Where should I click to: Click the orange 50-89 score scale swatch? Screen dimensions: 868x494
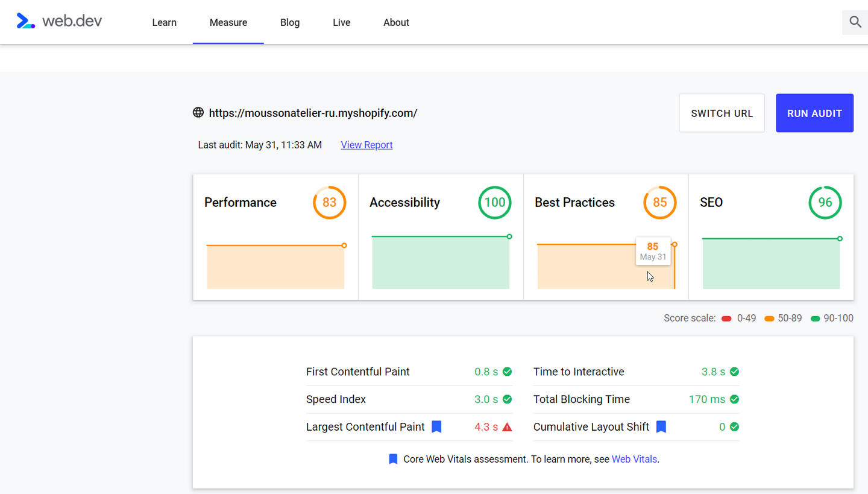pyautogui.click(x=769, y=318)
